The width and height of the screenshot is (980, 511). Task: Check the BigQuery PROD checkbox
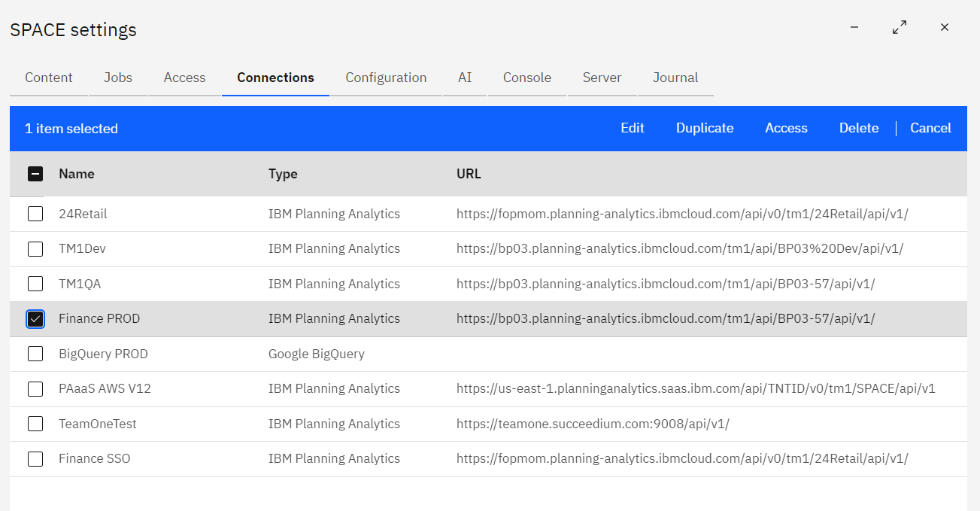click(35, 354)
